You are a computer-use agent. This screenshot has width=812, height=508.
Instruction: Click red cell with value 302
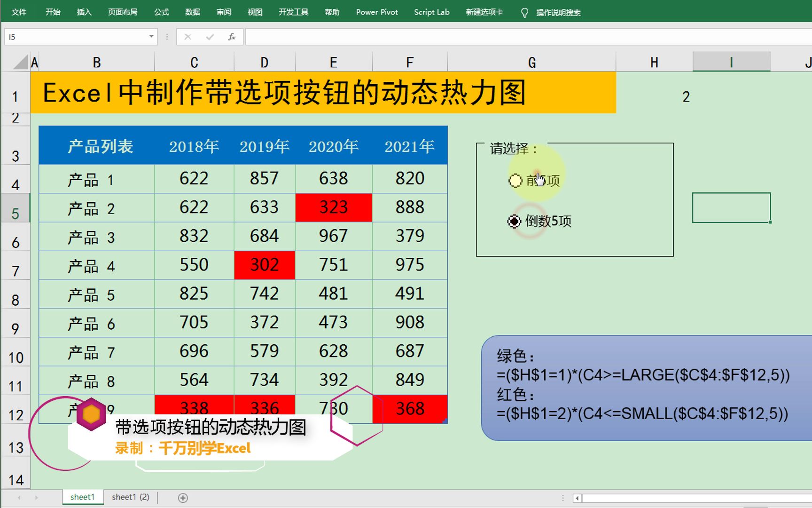click(265, 265)
